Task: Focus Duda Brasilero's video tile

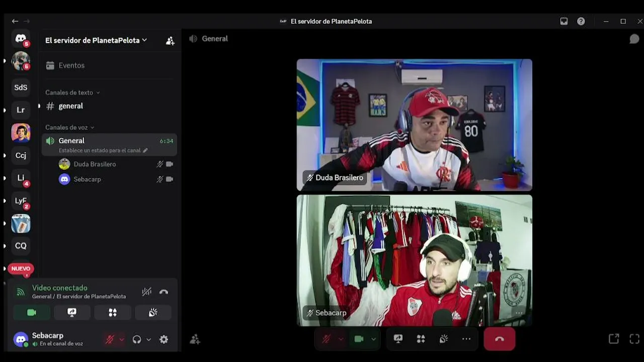Action: [x=414, y=125]
